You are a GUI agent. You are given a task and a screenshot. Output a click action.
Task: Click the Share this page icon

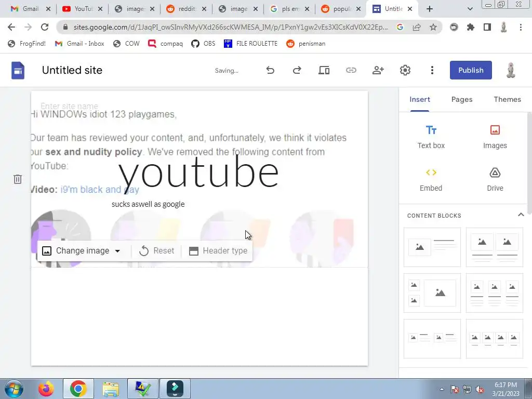point(417,27)
